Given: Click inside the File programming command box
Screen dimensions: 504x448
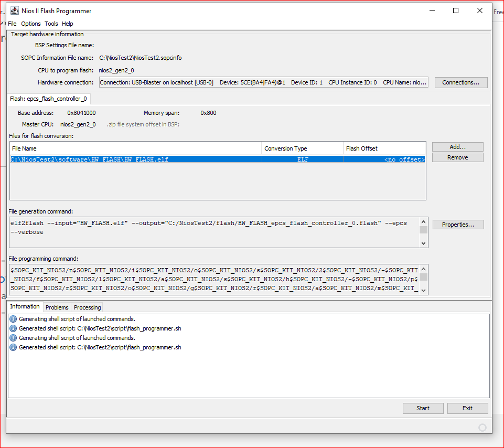Looking at the screenshot, I should pos(214,280).
